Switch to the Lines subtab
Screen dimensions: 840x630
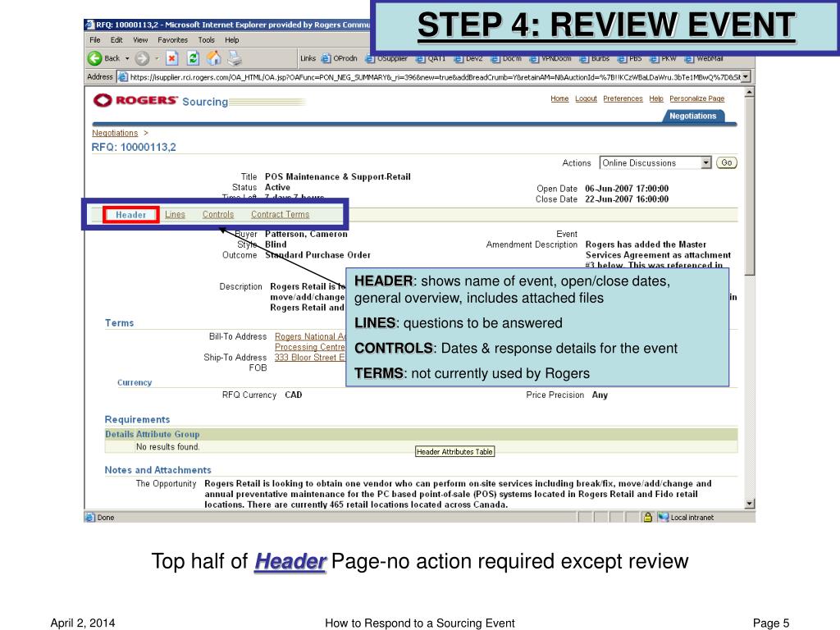tap(176, 214)
